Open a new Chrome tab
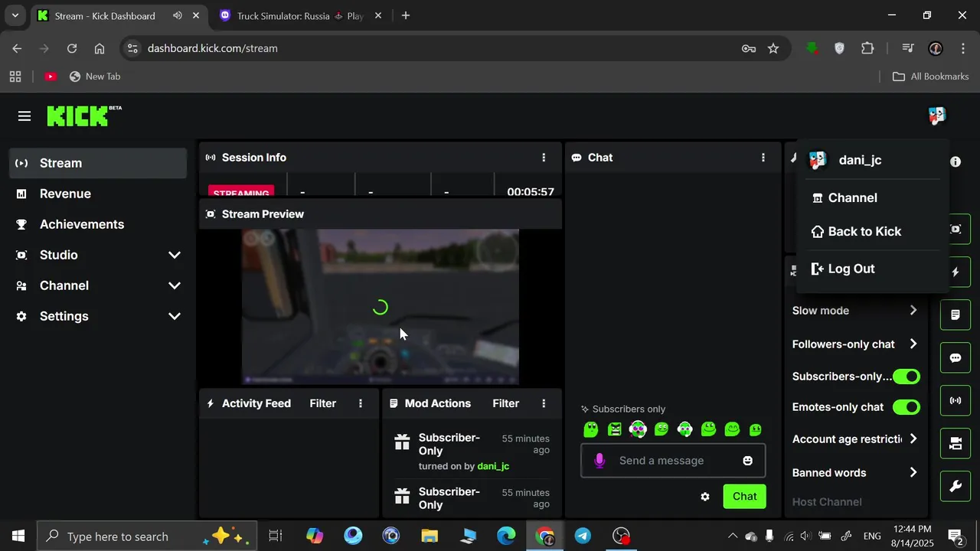Viewport: 980px width, 551px height. point(406,15)
